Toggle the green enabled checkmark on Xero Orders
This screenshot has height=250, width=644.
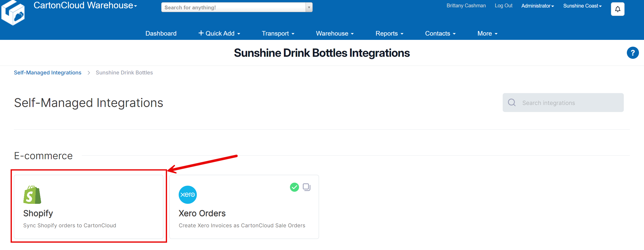coord(294,187)
